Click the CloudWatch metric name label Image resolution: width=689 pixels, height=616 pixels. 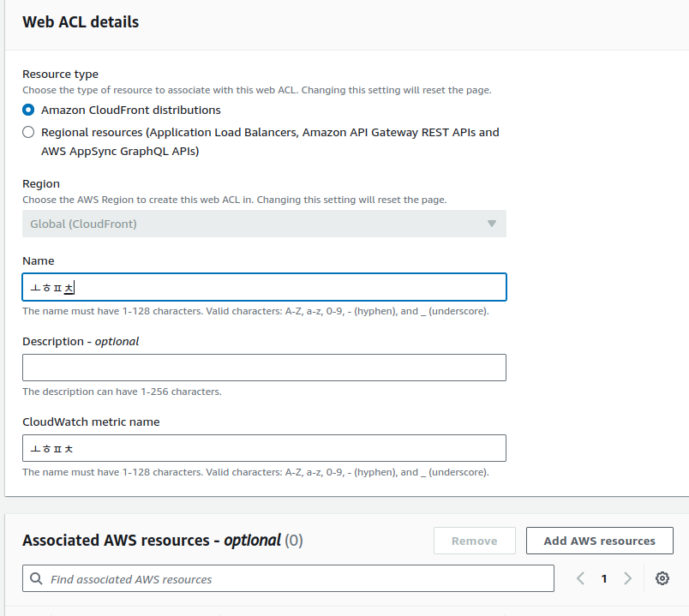(x=91, y=422)
